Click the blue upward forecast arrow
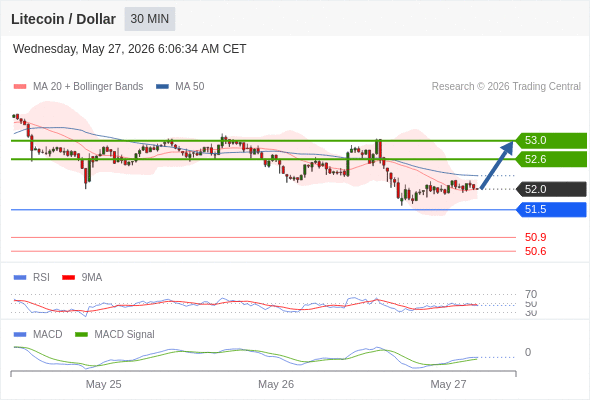Screen dimensions: 590x400 point(497,164)
